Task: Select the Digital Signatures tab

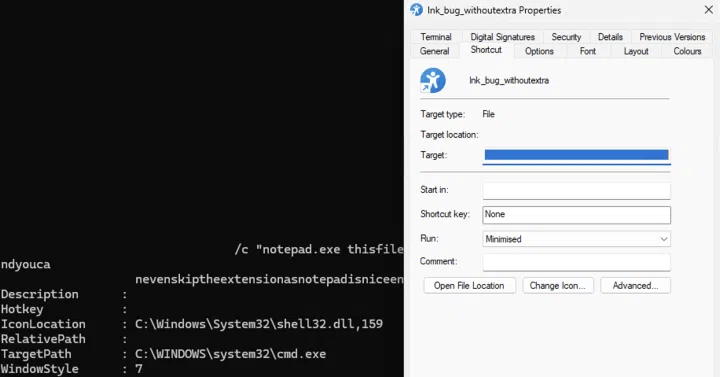Action: point(502,37)
